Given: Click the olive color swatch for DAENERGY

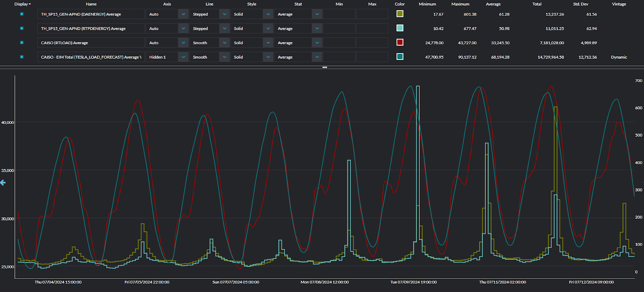Looking at the screenshot, I should point(400,14).
